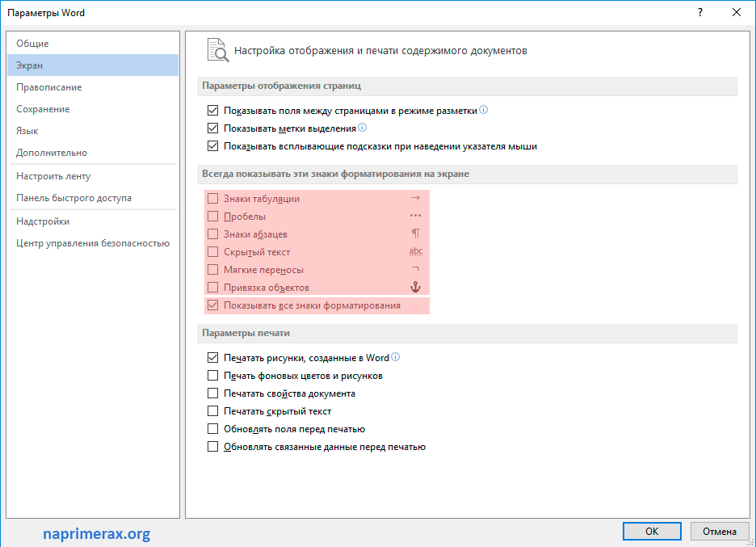Image resolution: width=756 pixels, height=547 pixels.
Task: Confirm settings with the OK button
Action: (652, 531)
